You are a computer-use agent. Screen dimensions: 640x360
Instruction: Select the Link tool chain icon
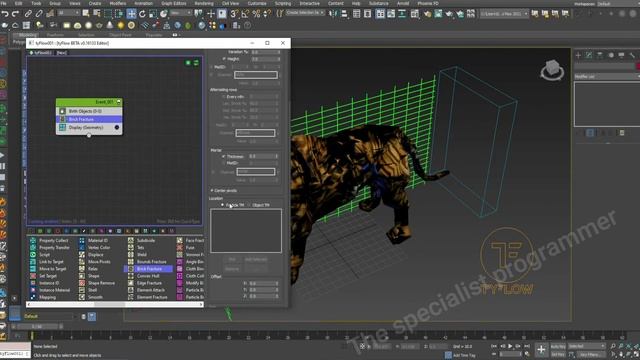[x=28, y=14]
